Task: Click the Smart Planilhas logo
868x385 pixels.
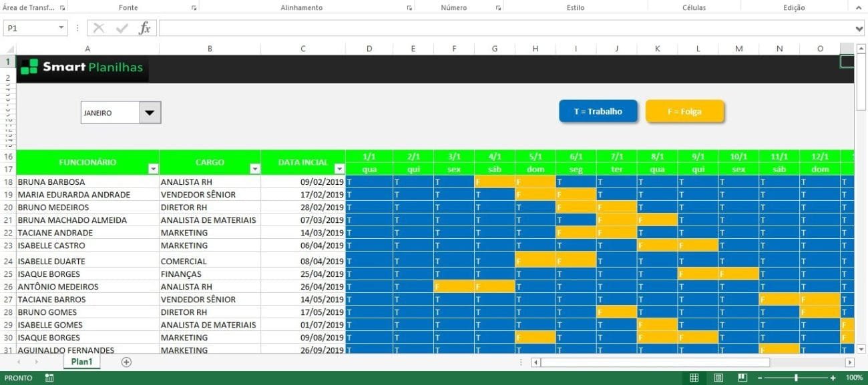Action: [82, 67]
